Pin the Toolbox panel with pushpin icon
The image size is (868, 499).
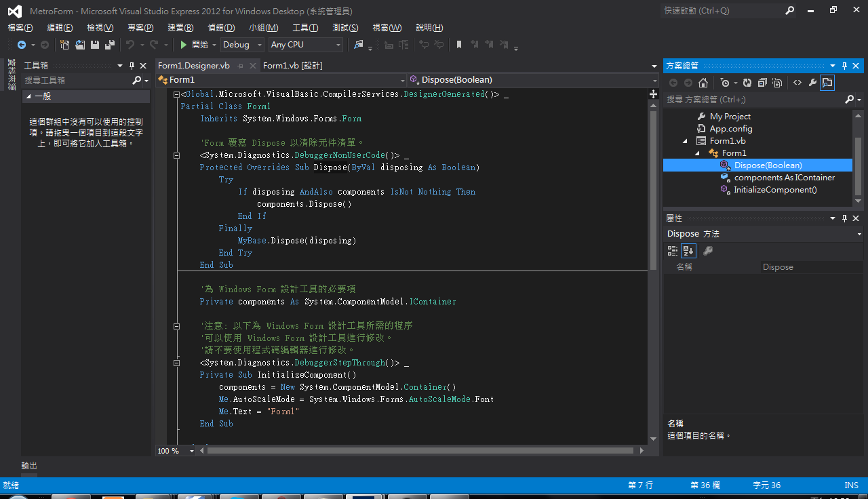pos(132,66)
